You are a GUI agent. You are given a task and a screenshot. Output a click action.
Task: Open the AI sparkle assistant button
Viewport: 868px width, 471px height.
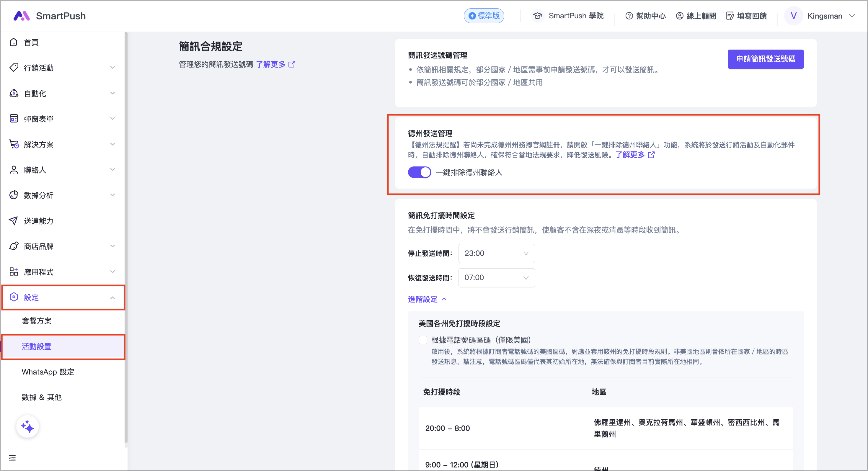pos(28,426)
